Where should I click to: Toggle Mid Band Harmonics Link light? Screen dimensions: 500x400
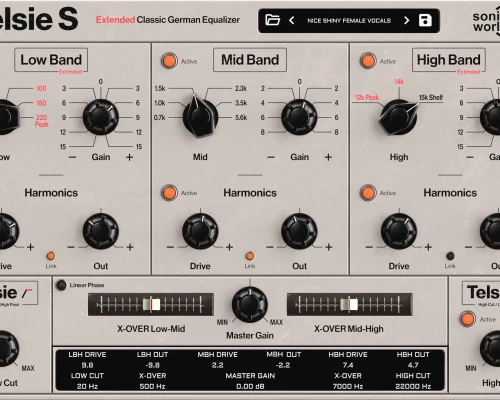[250, 256]
